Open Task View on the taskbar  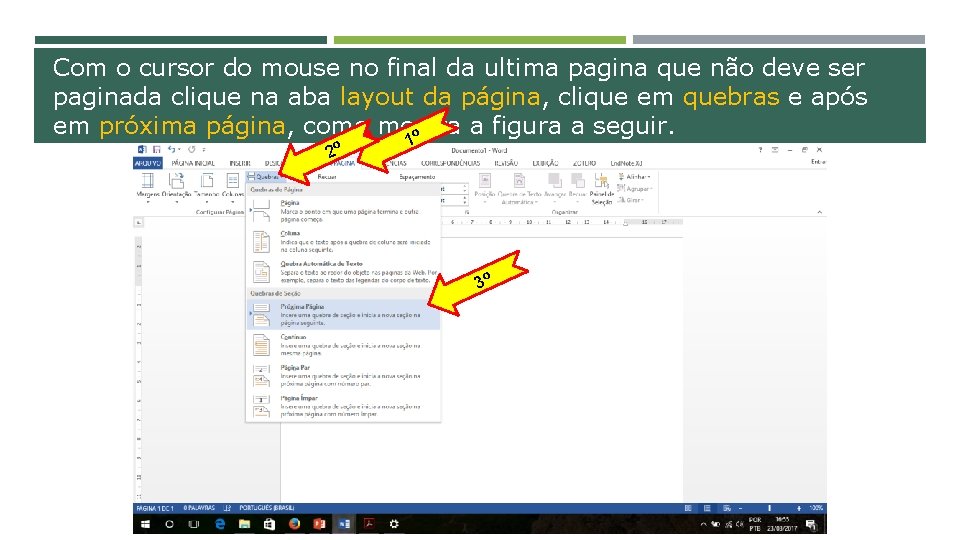click(194, 524)
